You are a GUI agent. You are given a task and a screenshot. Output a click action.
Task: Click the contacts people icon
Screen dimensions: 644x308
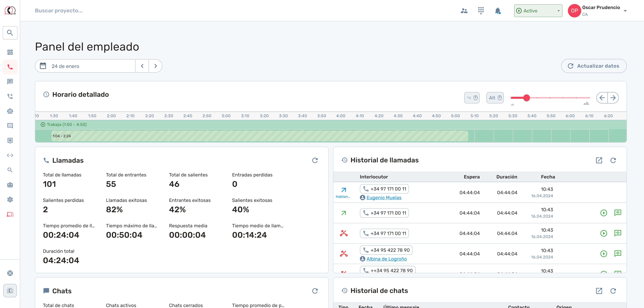[464, 11]
